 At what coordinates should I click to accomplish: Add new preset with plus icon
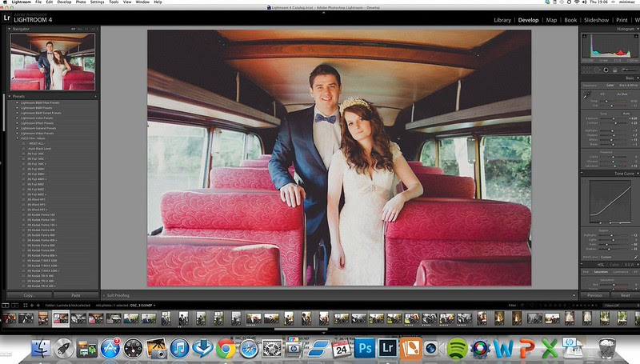point(95,96)
